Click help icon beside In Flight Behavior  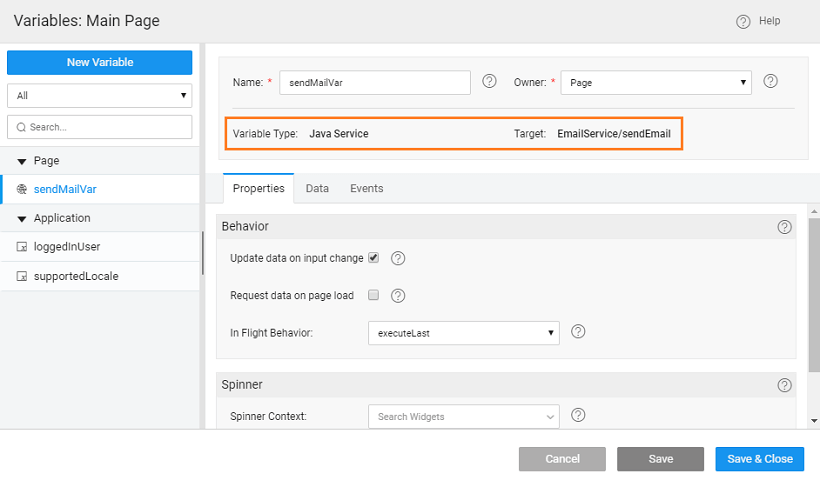tap(577, 332)
